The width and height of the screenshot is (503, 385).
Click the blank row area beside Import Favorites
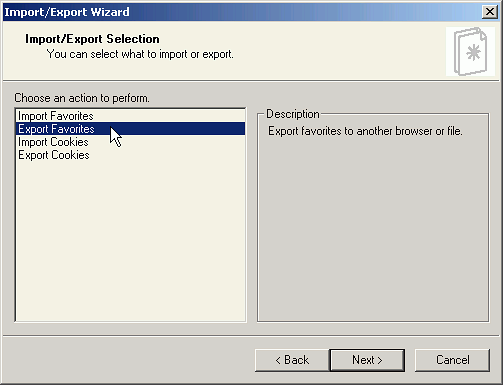click(x=169, y=116)
